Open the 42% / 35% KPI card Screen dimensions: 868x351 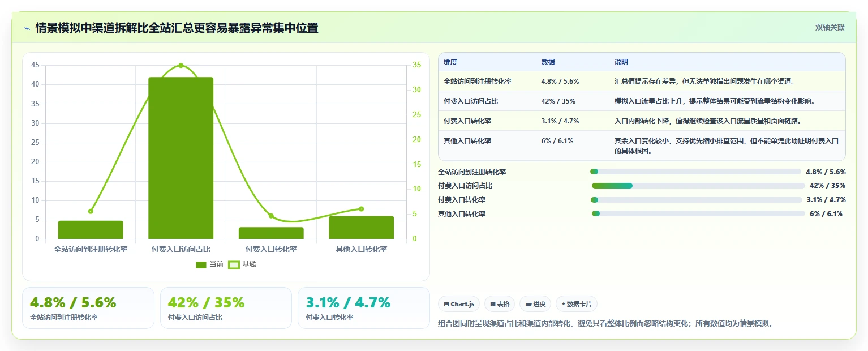click(x=226, y=308)
